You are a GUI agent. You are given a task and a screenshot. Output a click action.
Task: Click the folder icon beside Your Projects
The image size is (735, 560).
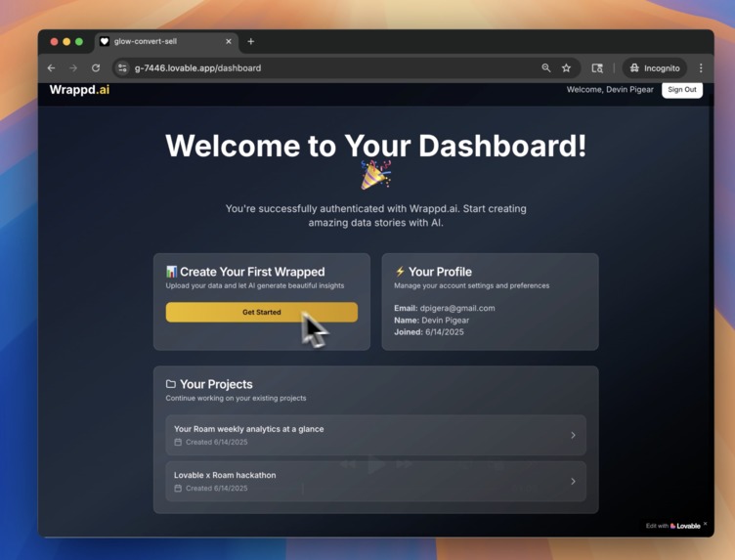[x=171, y=384]
